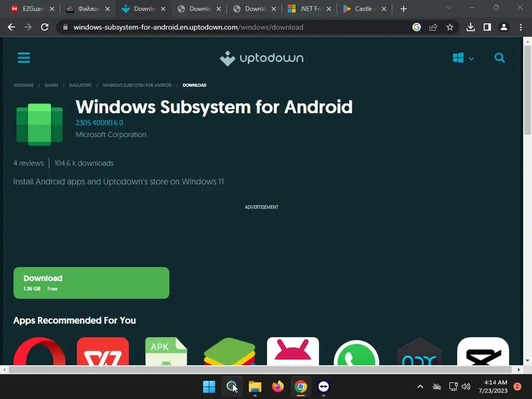Open the Uptodown hamburger menu

coord(24,58)
